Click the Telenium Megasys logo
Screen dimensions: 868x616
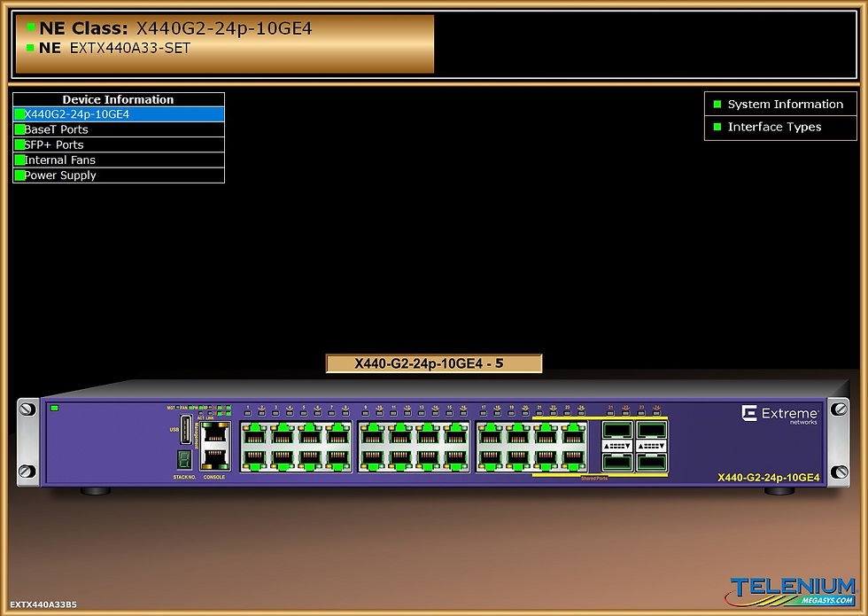(x=791, y=591)
